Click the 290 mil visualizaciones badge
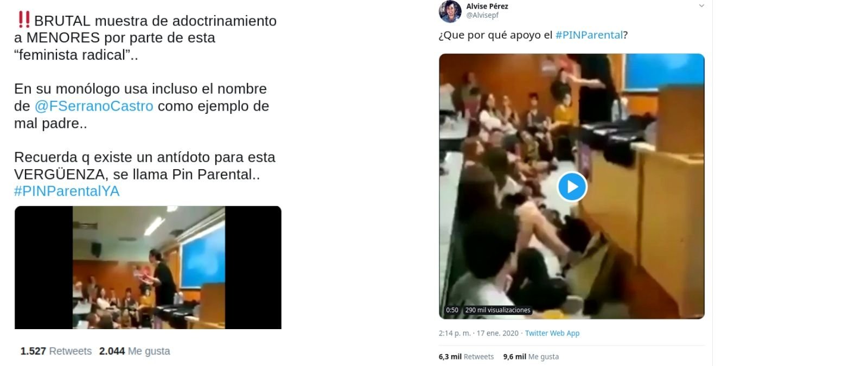The height and width of the screenshot is (366, 868). tap(497, 310)
